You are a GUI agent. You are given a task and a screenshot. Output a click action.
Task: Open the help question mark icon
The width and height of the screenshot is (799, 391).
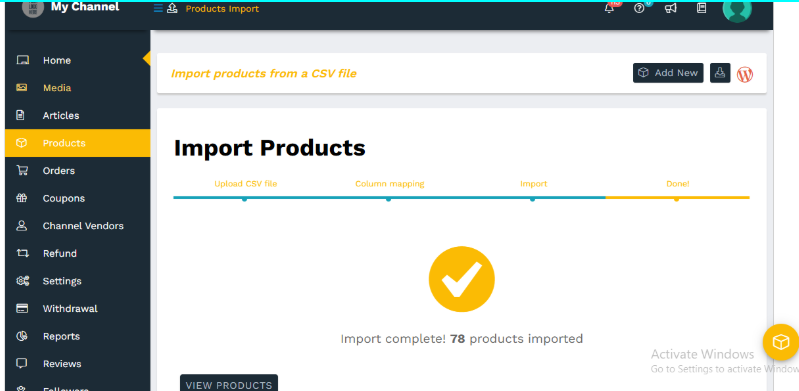pos(640,9)
